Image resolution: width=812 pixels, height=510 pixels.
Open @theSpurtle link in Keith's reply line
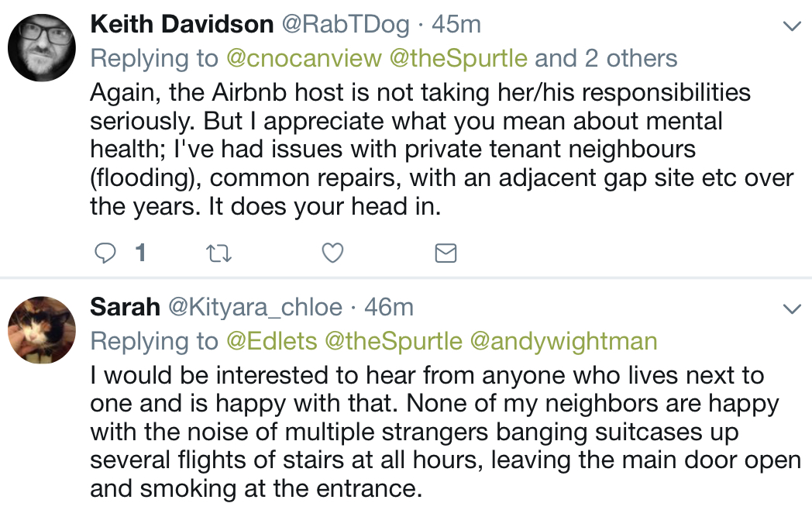pyautogui.click(x=459, y=59)
